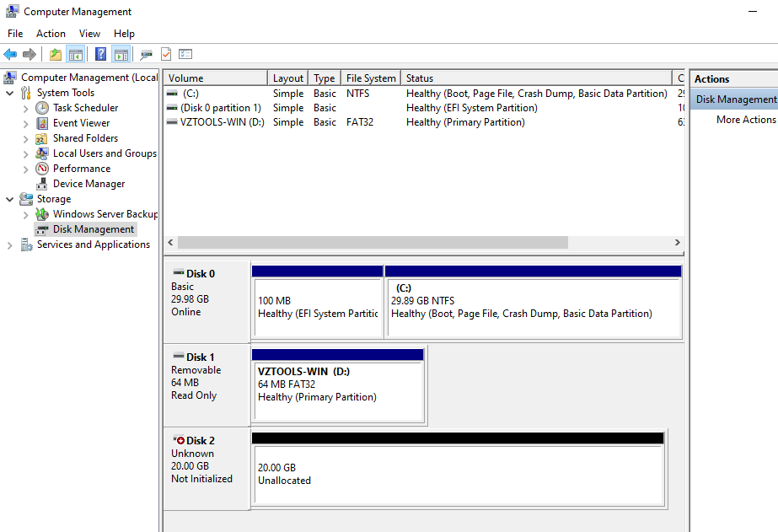Screen dimensions: 778x532
Task: Click the horizontal scrollbar right arrow
Action: click(x=678, y=242)
